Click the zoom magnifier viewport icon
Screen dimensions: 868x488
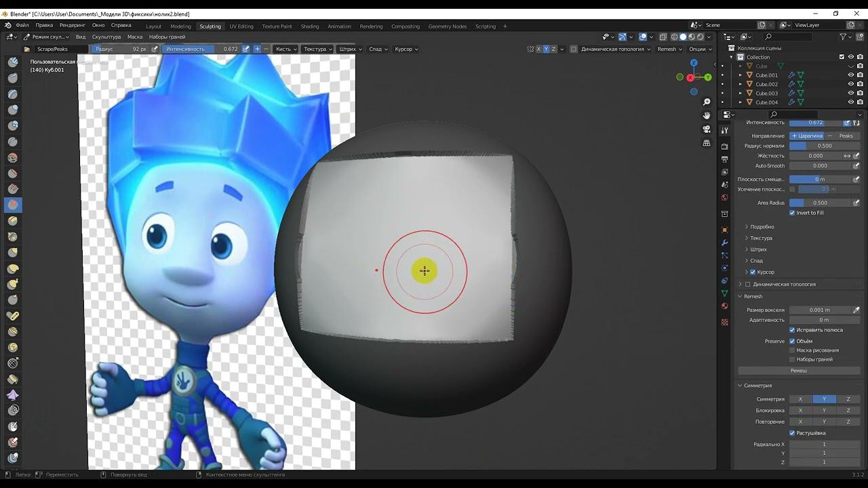[707, 102]
